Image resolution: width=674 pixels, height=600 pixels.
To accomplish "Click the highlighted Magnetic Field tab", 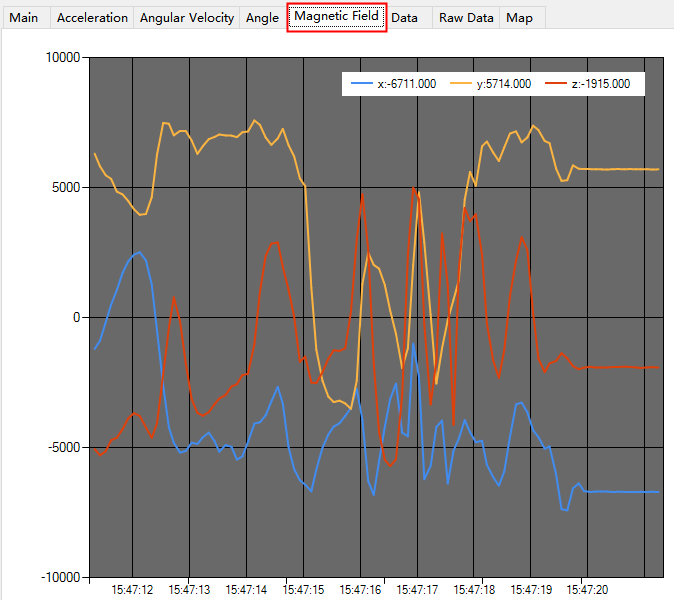I will [337, 17].
